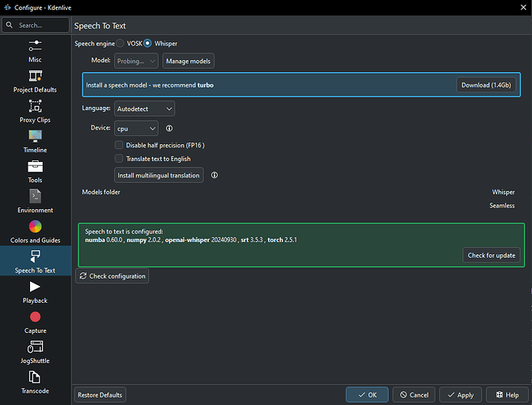Click the Kdenlive logo in title bar
This screenshot has width=532, height=405.
[x=7, y=7]
